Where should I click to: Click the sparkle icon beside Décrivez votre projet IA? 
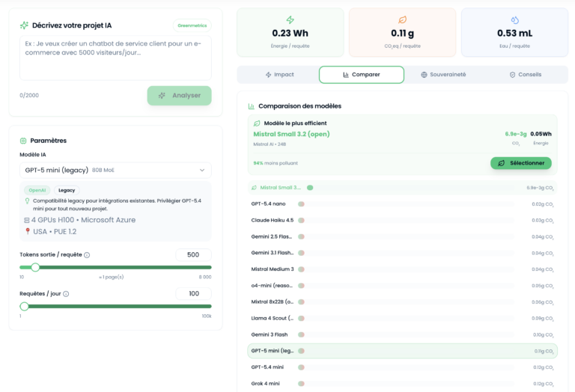click(24, 25)
